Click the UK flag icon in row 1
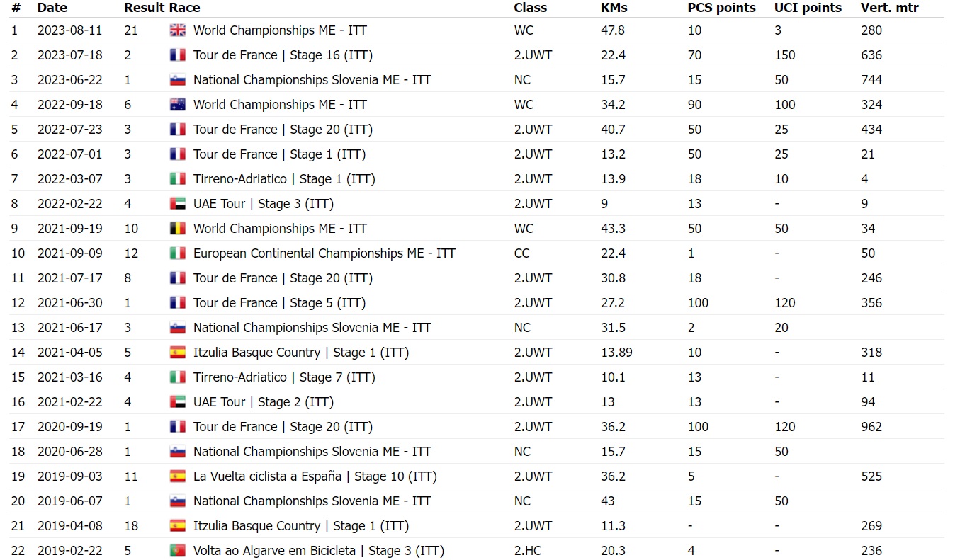Image resolution: width=960 pixels, height=560 pixels. 178,30
